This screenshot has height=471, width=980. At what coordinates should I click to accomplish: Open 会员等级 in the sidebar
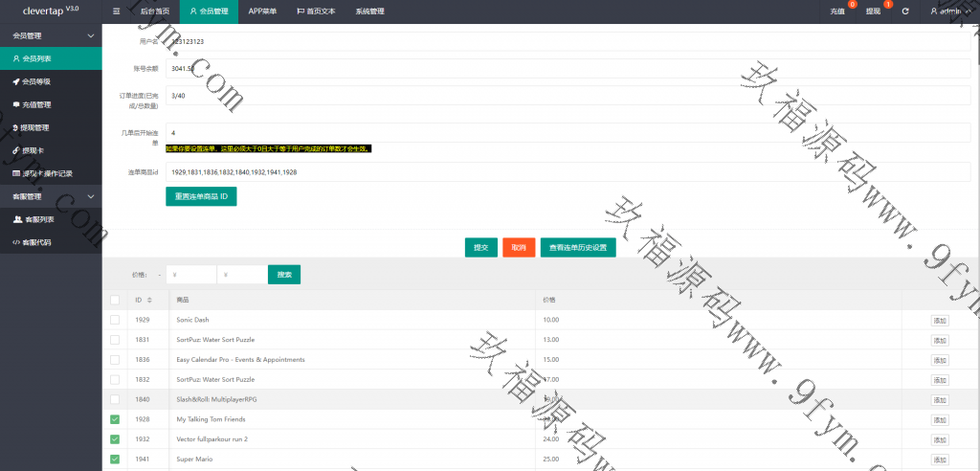pos(36,81)
